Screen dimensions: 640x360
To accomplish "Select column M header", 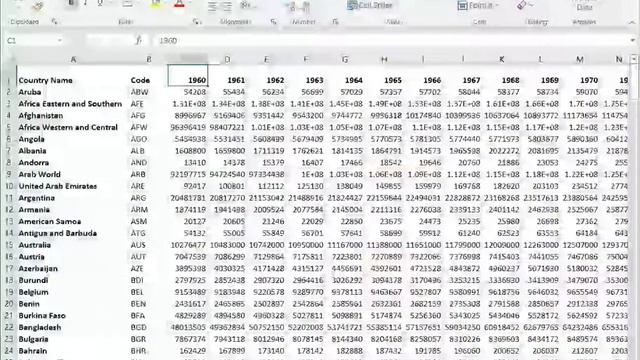I will click(x=580, y=60).
